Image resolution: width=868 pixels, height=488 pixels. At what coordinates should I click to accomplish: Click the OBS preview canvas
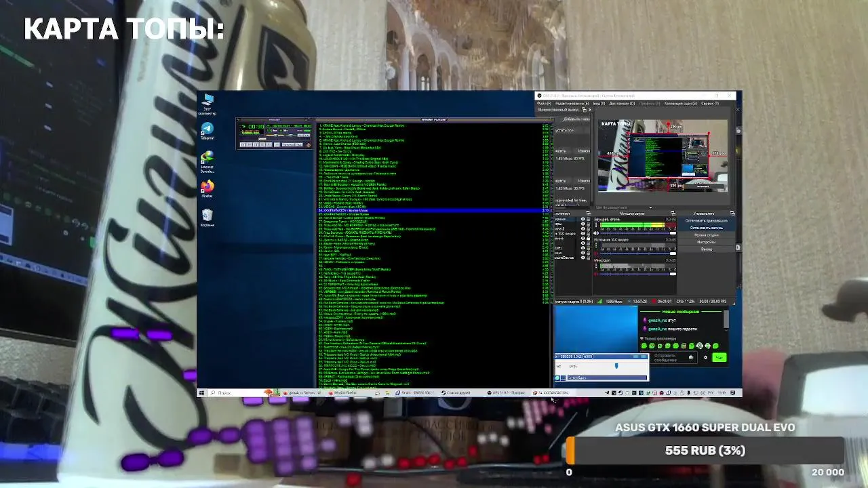click(x=663, y=155)
